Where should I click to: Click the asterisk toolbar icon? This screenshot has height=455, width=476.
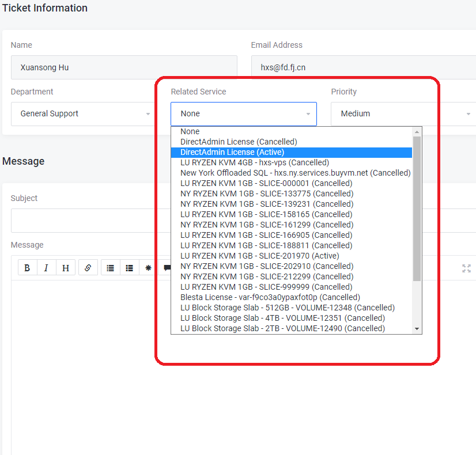[148, 268]
